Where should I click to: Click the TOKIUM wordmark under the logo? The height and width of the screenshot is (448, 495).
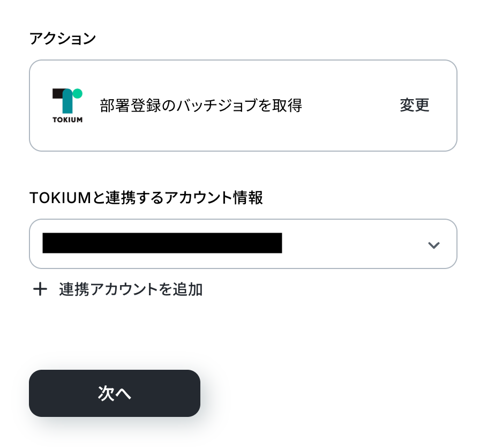[67, 120]
